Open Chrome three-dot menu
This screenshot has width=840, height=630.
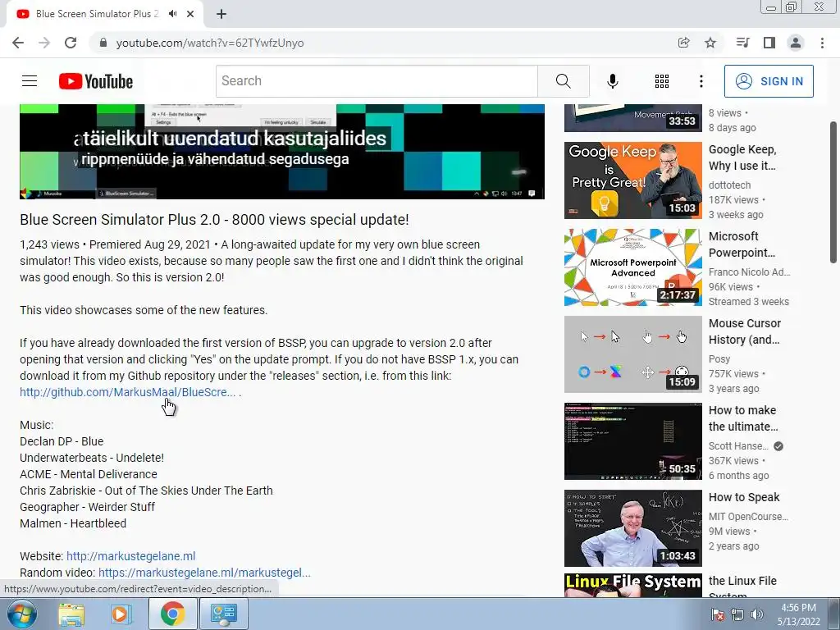coord(822,43)
